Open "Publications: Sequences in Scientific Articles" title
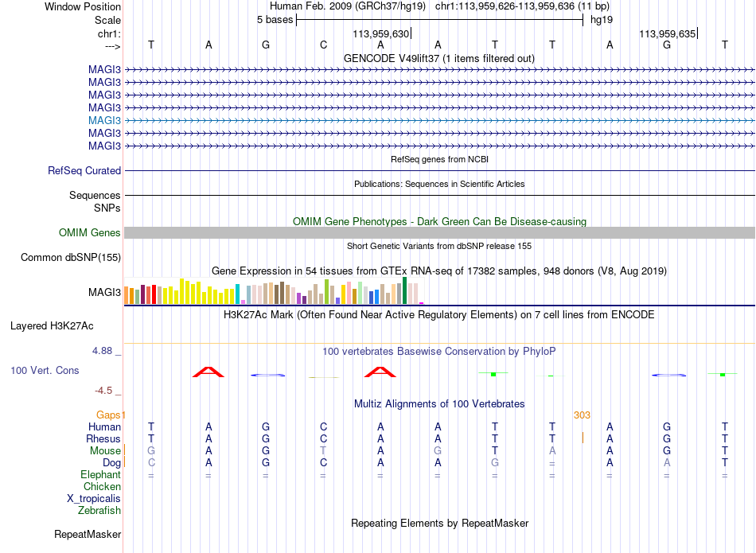 (x=439, y=184)
